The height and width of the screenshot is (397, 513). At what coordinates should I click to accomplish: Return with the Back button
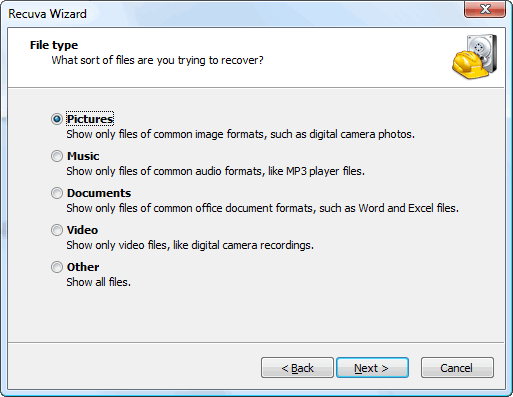click(x=297, y=368)
